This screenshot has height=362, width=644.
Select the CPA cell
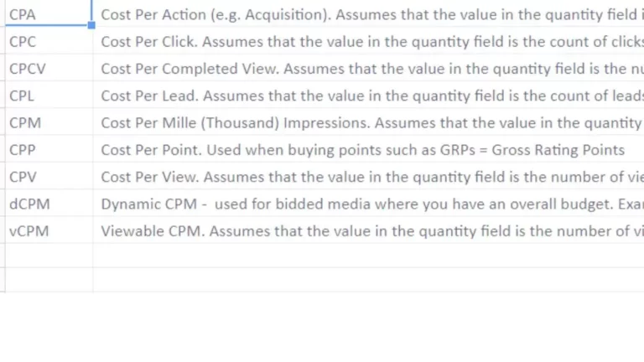(x=46, y=14)
